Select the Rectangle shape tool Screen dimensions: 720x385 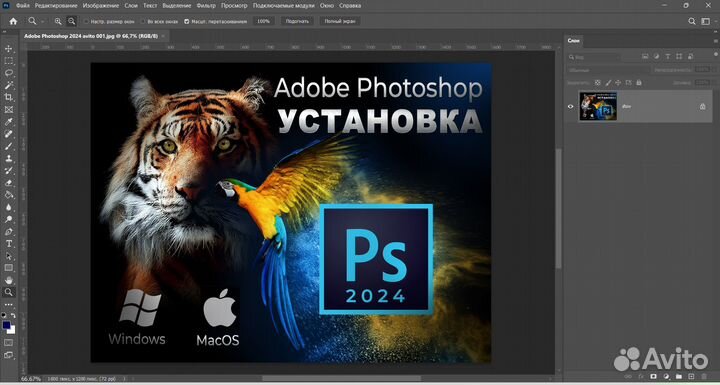(x=9, y=268)
